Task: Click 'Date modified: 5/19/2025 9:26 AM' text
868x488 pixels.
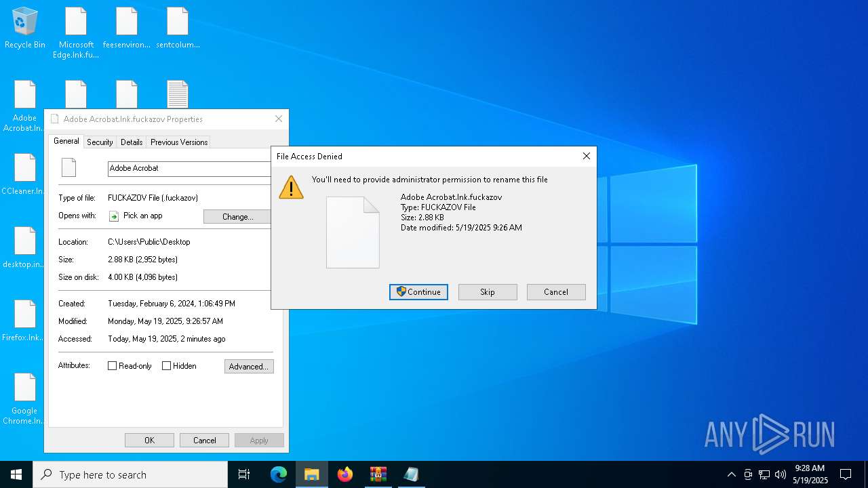Action: point(461,228)
